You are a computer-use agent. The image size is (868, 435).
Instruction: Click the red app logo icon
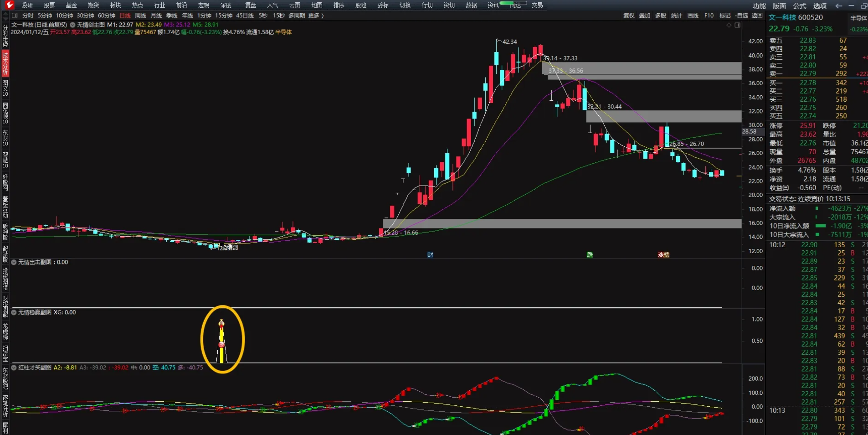9,5
